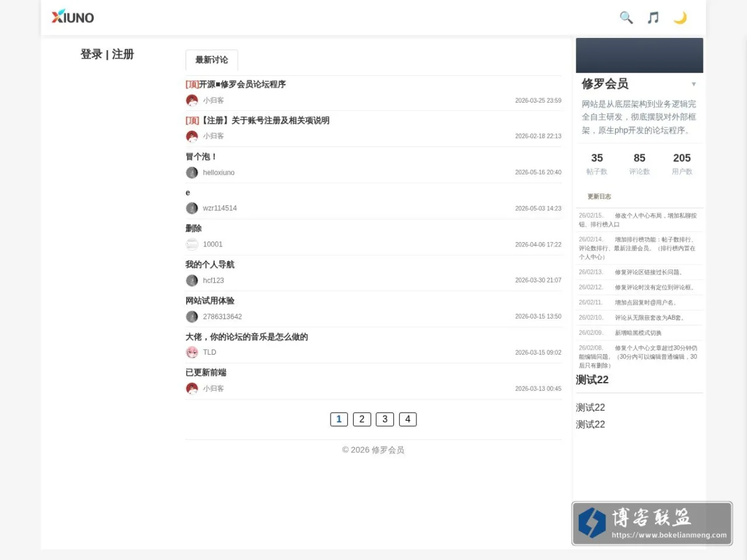Click username hcf123
The image size is (747, 560).
point(214,280)
